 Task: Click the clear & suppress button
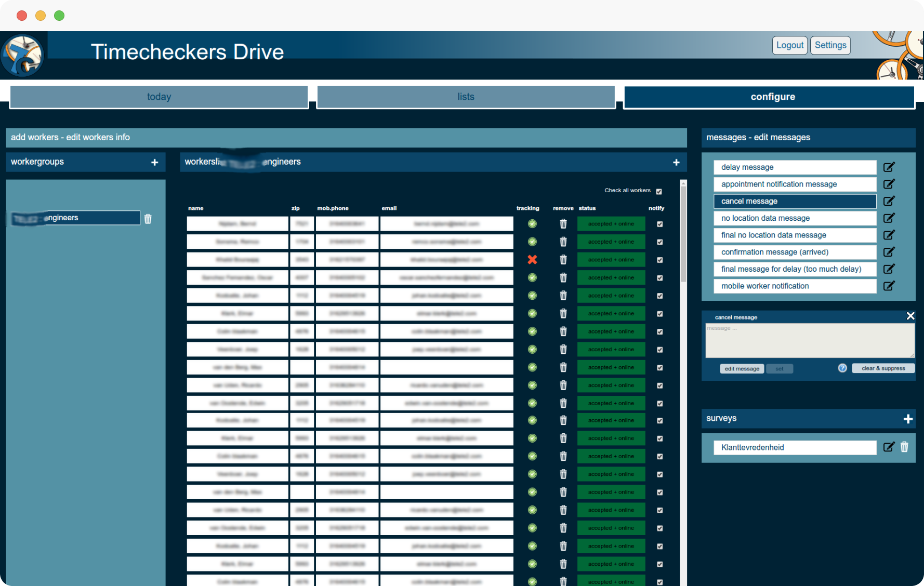[x=883, y=368]
